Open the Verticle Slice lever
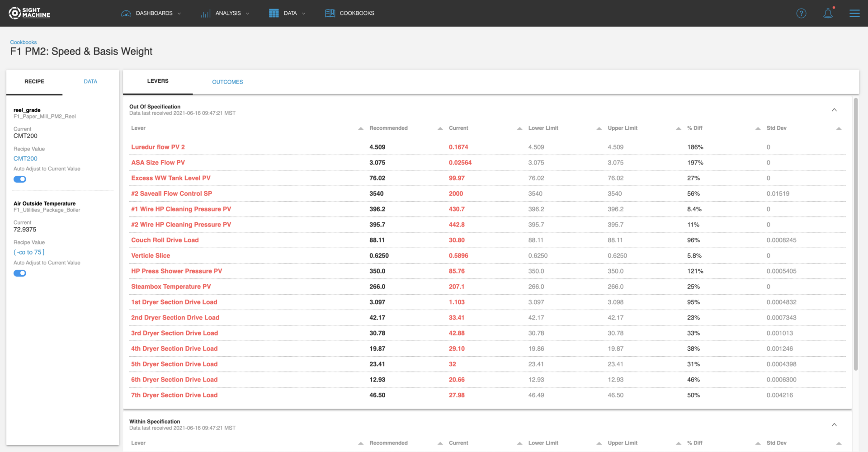Image resolution: width=868 pixels, height=452 pixels. coord(151,255)
